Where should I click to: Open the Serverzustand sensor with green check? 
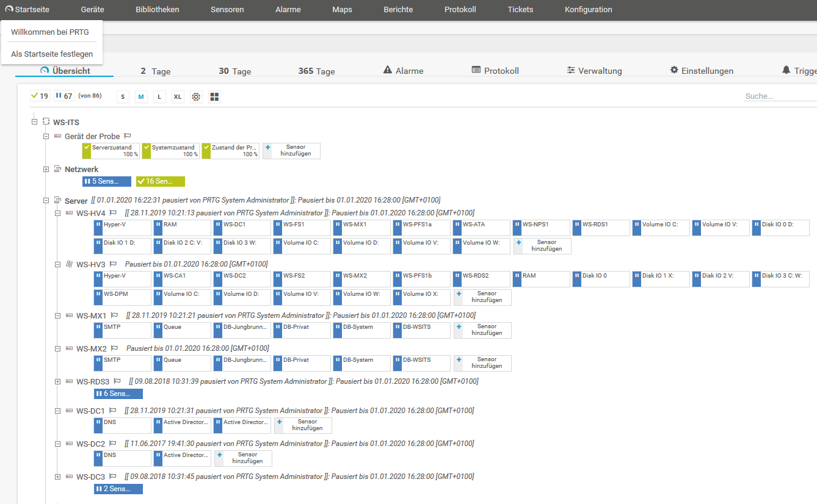pyautogui.click(x=111, y=151)
